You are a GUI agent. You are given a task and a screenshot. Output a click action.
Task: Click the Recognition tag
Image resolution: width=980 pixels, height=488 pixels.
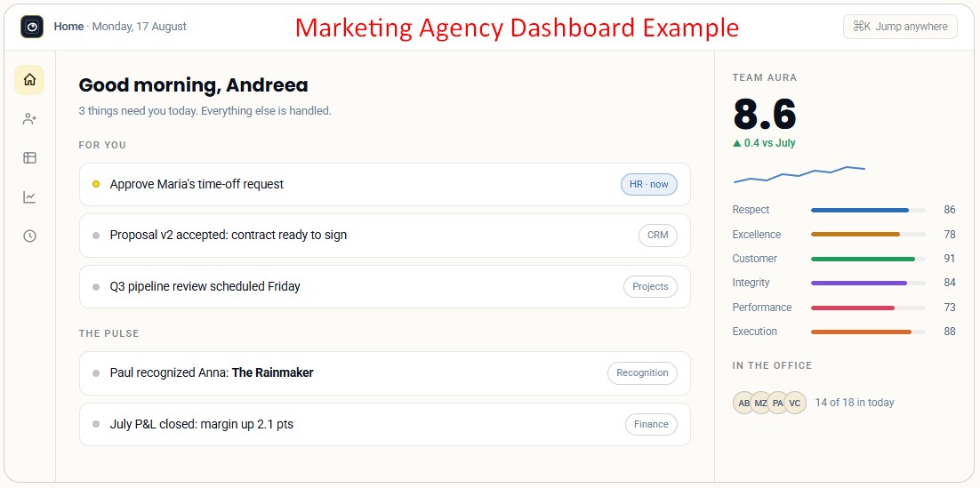click(x=642, y=373)
